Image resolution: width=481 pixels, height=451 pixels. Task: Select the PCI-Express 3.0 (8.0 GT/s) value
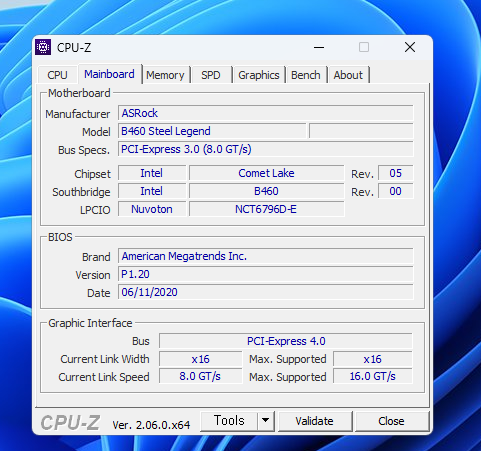coord(266,149)
